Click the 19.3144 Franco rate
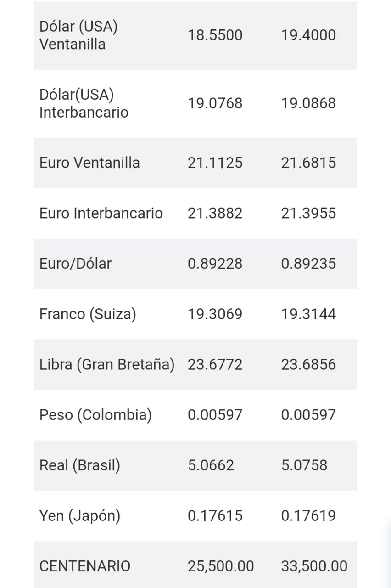 308,314
